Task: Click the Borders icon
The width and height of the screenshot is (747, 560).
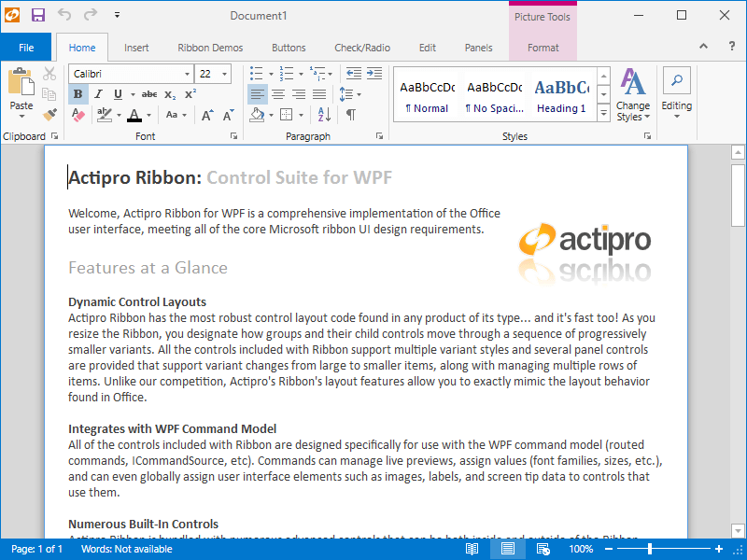Action: [x=287, y=114]
